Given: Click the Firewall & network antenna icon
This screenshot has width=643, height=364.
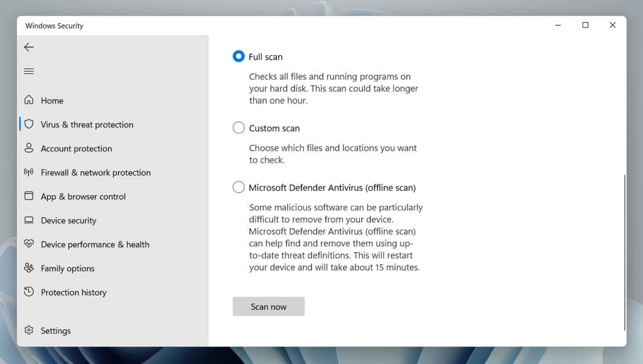Looking at the screenshot, I should tap(29, 172).
